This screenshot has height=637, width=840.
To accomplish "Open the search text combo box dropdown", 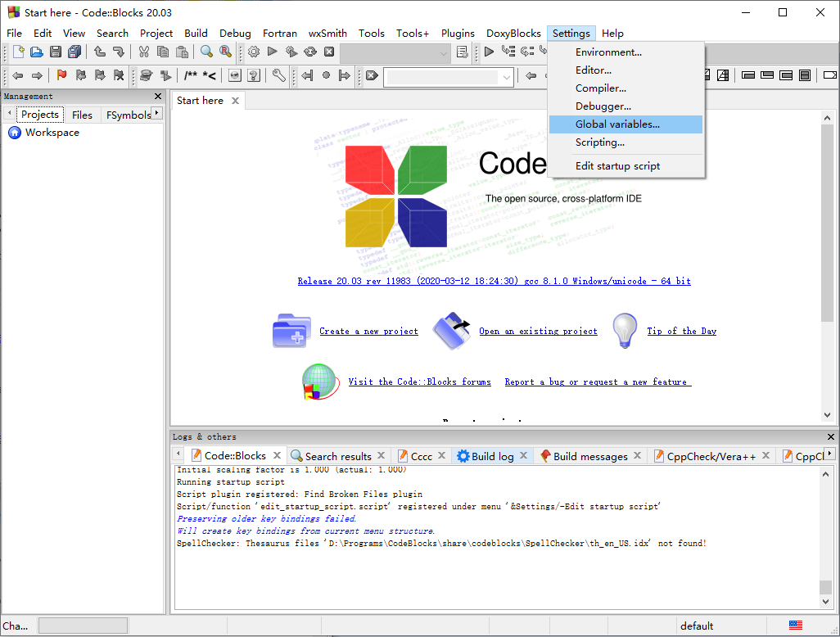I will point(506,77).
